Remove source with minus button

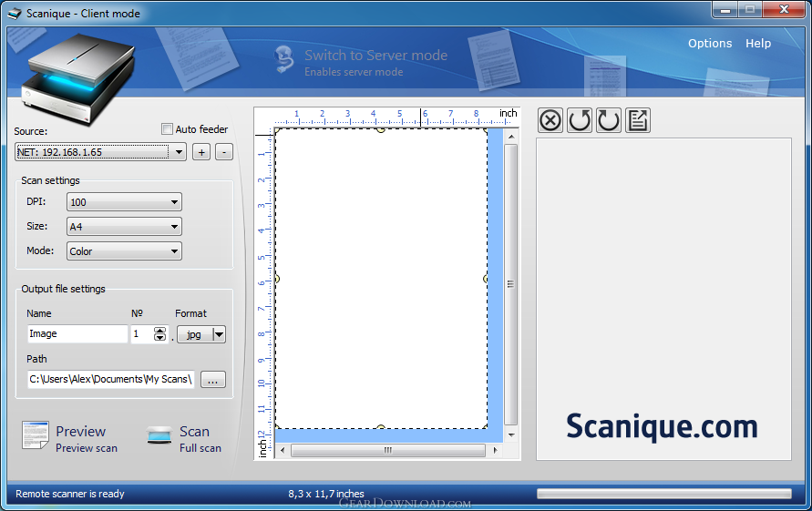pos(224,152)
